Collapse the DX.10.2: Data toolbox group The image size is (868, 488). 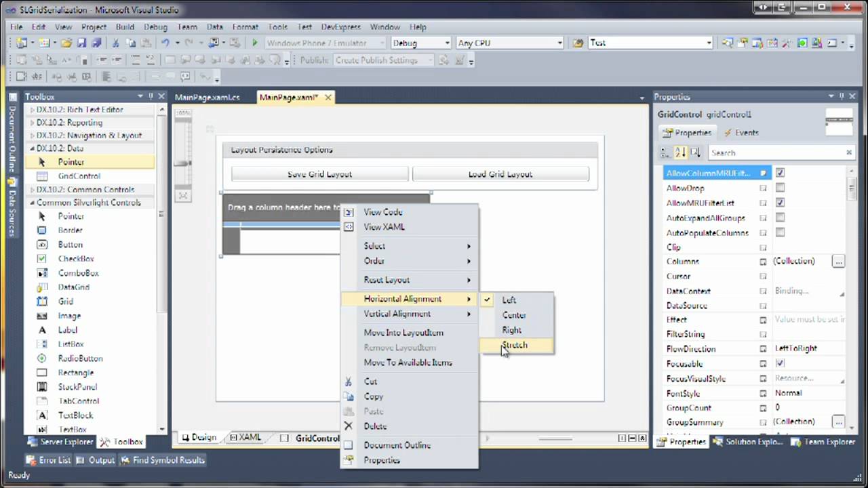click(x=32, y=148)
